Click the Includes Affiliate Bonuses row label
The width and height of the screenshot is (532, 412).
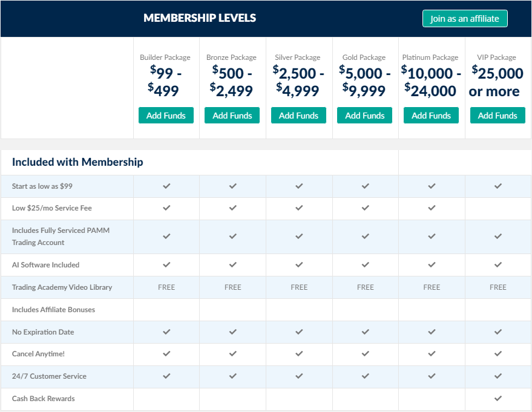coord(53,310)
